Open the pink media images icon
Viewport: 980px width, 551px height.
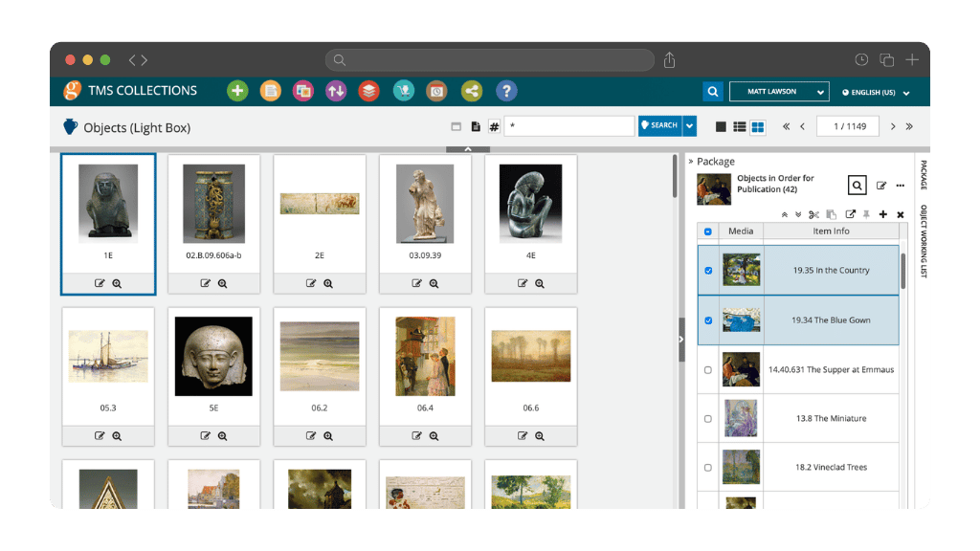click(x=303, y=91)
